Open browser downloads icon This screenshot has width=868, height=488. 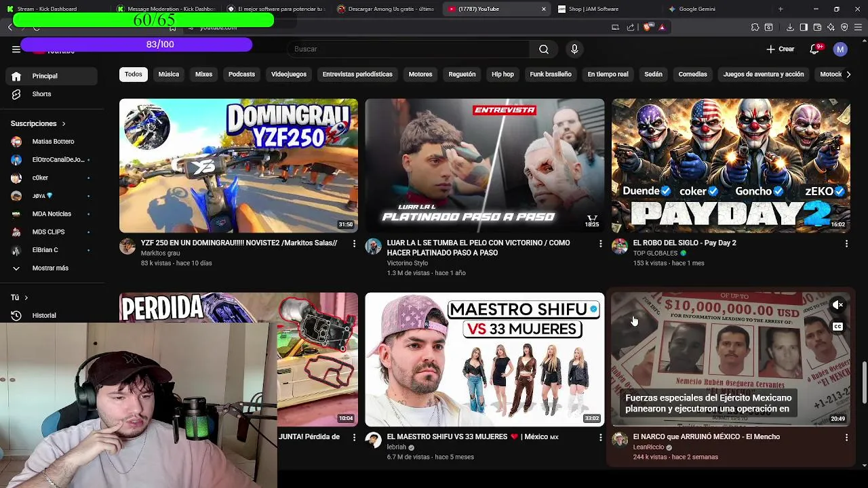click(x=790, y=27)
